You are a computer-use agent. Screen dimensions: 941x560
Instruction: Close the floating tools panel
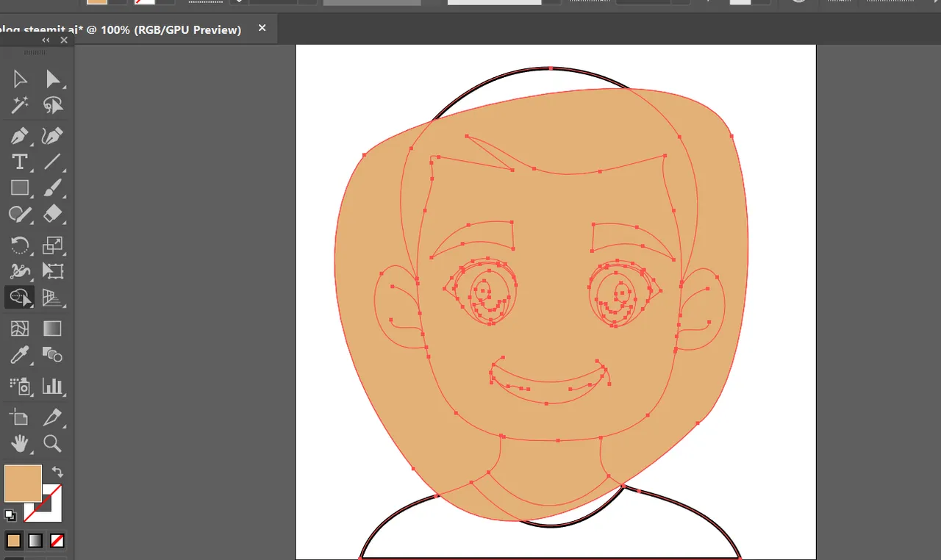64,40
